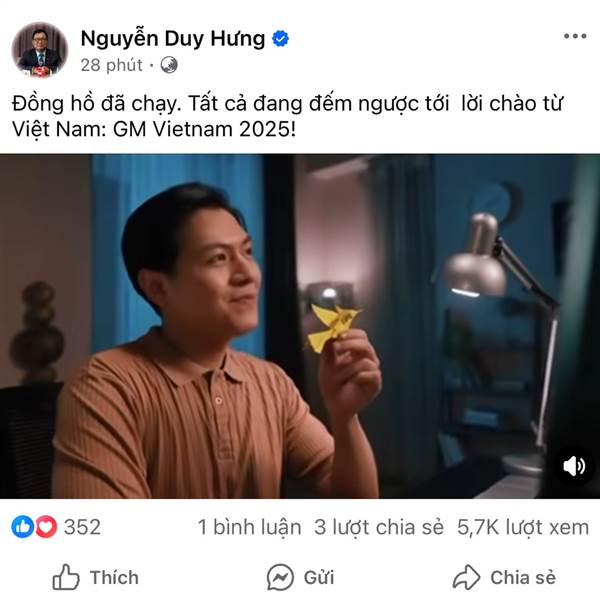This screenshot has height=600, width=600.
Task: Play the video of man holding origami bird
Action: 300,326
